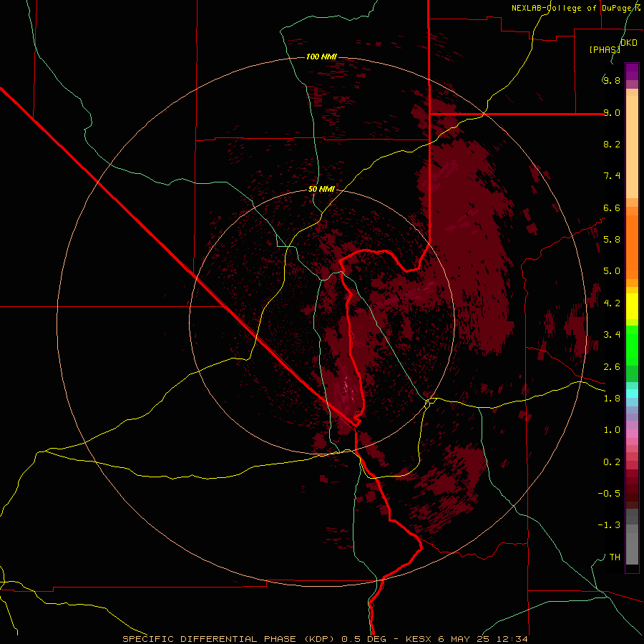Click the 7.4 scale value
The image size is (644, 644).
coord(612,176)
